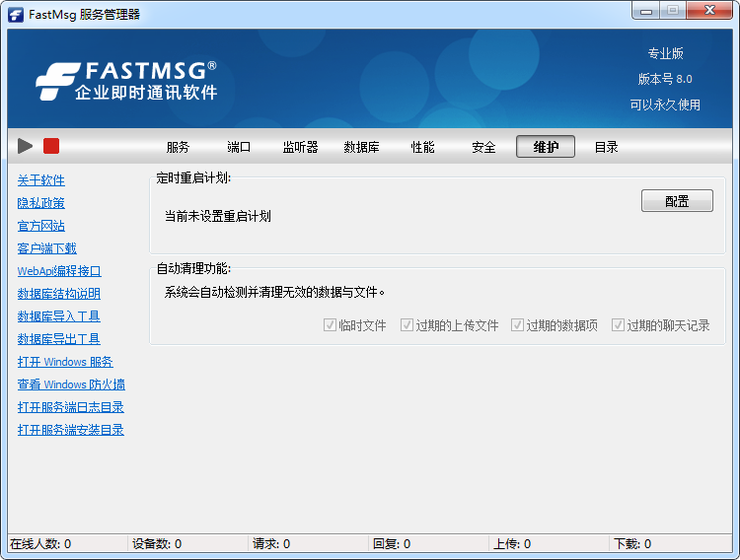Open the 数据库结构说明 link
This screenshot has height=560, width=740.
click(59, 294)
